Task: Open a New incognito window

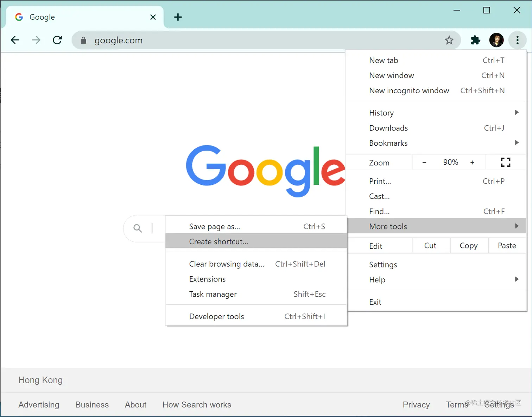Action: 436,91
